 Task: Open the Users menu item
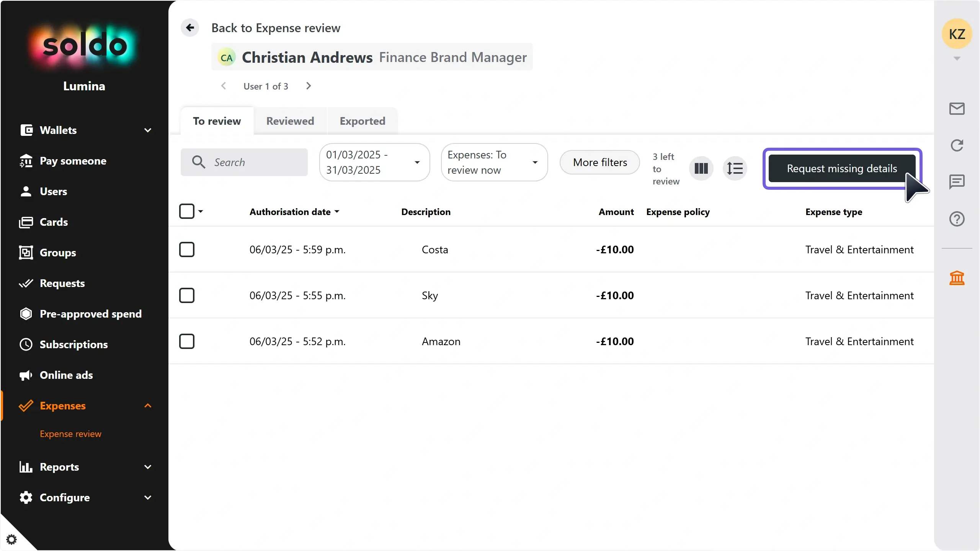[x=54, y=191]
